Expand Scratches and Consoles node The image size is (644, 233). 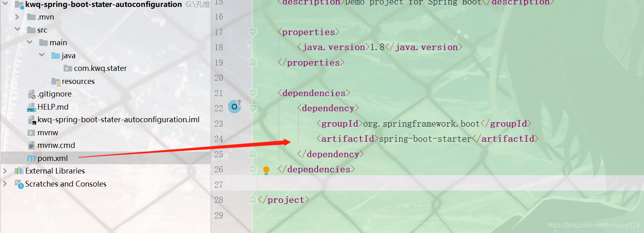click(5, 184)
